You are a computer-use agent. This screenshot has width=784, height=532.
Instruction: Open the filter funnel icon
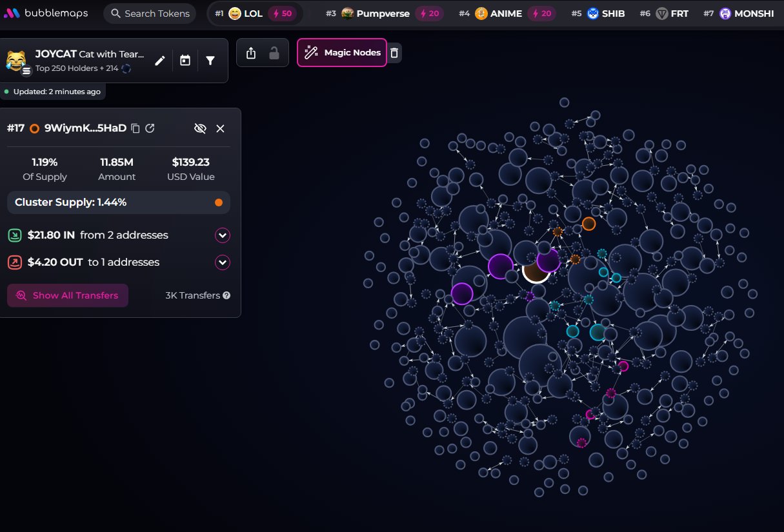point(210,61)
